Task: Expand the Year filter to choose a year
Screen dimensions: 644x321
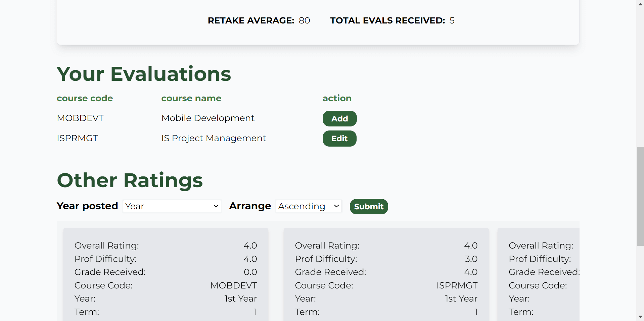Action: [x=172, y=206]
